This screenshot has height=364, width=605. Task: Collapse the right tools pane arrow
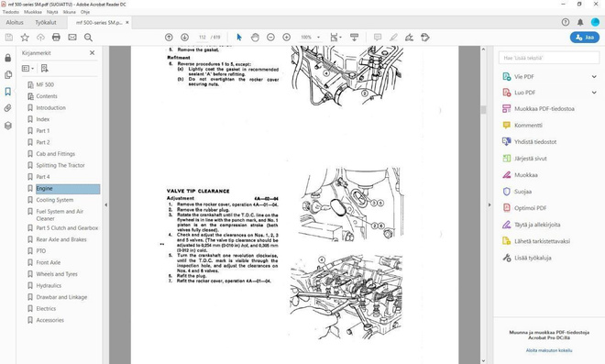coord(489,205)
